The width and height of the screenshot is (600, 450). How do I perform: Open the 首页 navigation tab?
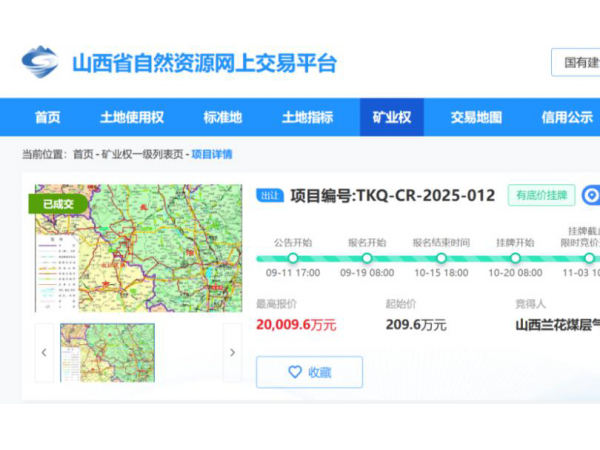tap(47, 117)
